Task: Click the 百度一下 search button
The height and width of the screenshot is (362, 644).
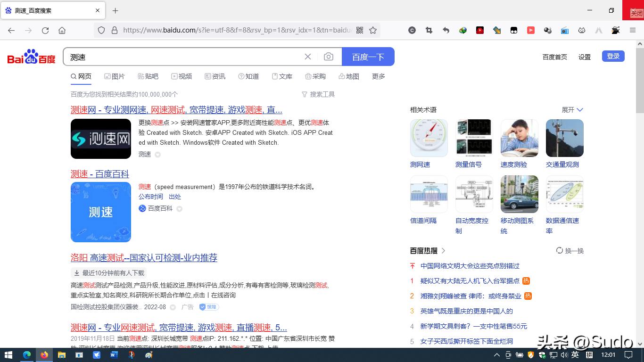Action: click(x=368, y=57)
